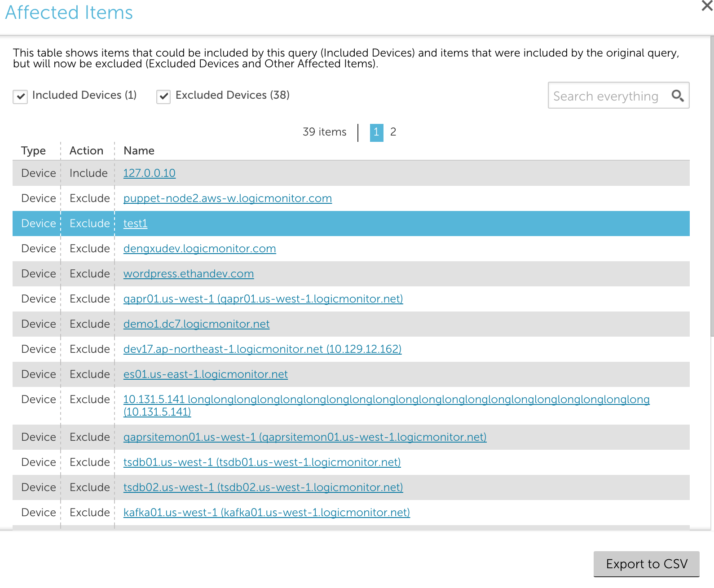Image resolution: width=714 pixels, height=588 pixels.
Task: Export the table to CSV
Action: [646, 564]
